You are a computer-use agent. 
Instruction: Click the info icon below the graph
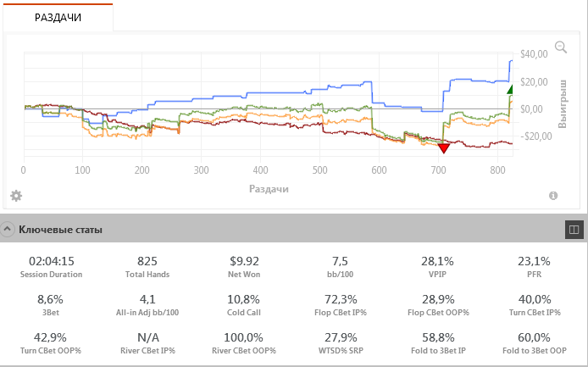click(553, 196)
